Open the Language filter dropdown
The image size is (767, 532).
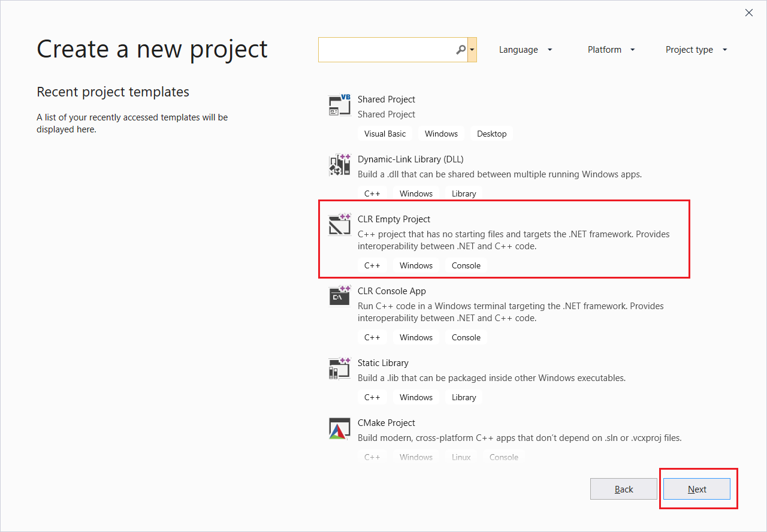click(x=525, y=50)
